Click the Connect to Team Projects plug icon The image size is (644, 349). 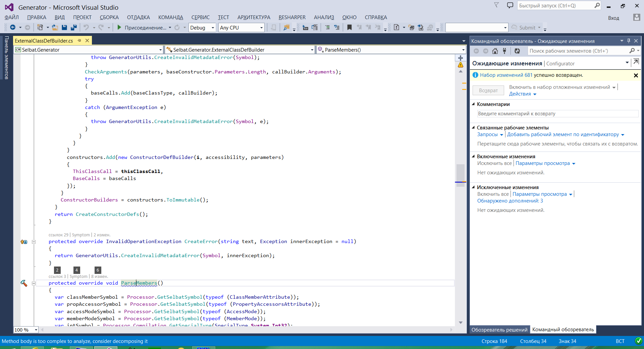504,51
